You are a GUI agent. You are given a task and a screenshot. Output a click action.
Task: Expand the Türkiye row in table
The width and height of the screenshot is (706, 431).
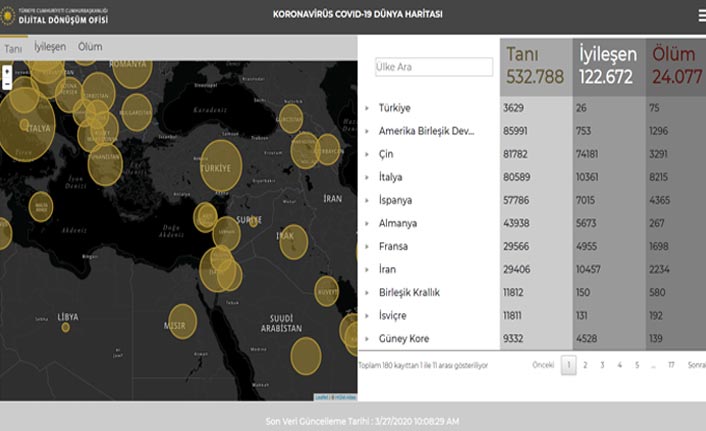click(367, 108)
